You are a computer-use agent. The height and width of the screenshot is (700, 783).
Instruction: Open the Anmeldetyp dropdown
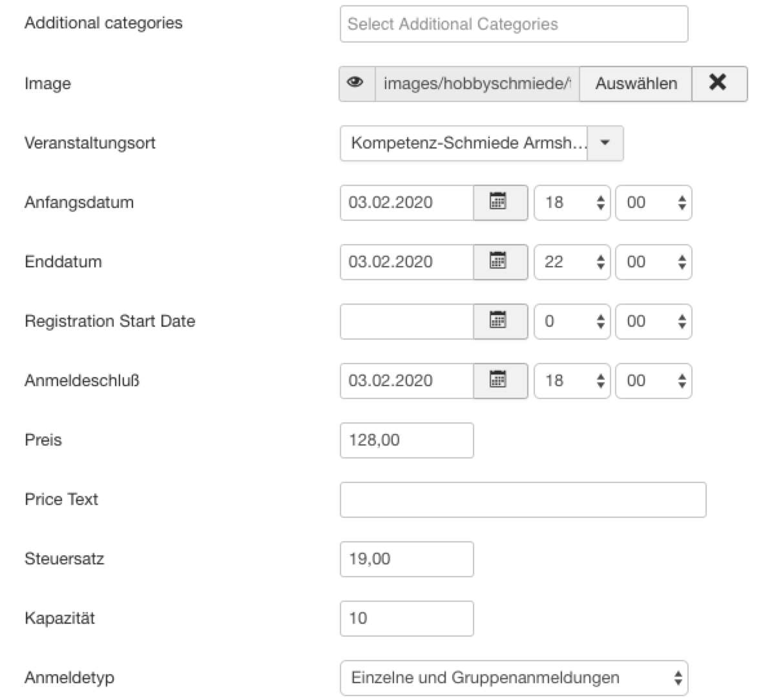[514, 677]
